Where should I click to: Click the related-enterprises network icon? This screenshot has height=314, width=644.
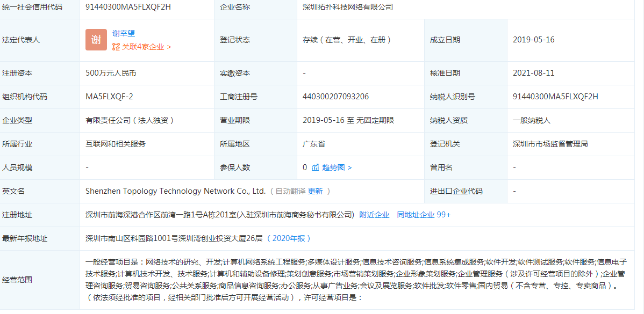coord(116,47)
